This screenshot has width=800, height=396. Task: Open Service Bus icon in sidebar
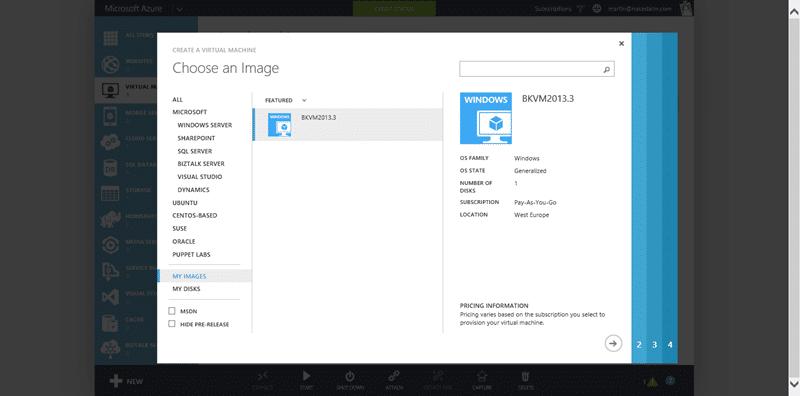click(110, 271)
